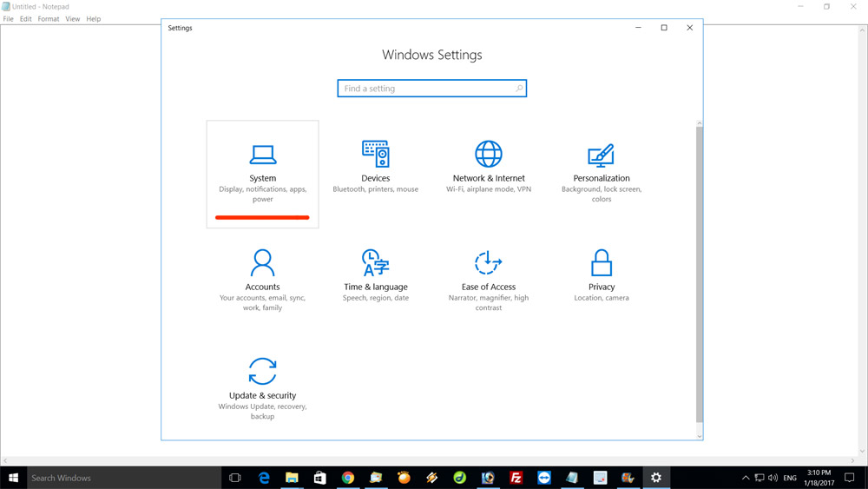Open the Notepad Help menu
This screenshot has width=868, height=489.
click(x=94, y=19)
